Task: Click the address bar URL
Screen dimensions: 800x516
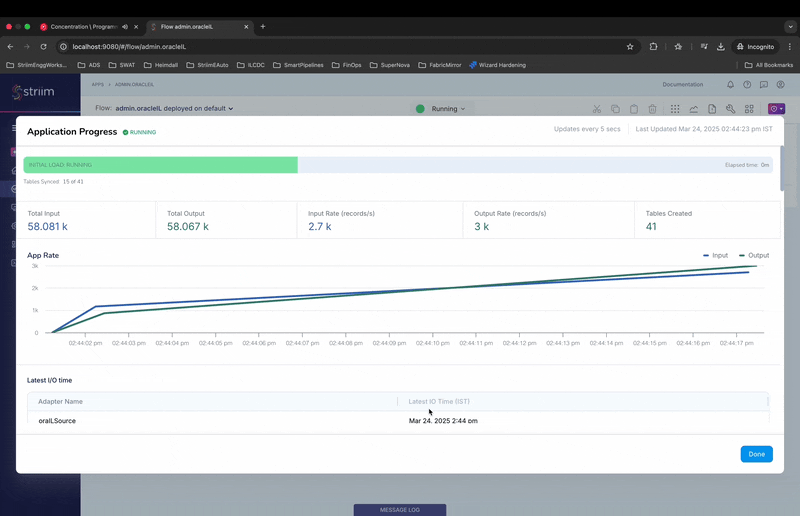Action: (x=129, y=46)
